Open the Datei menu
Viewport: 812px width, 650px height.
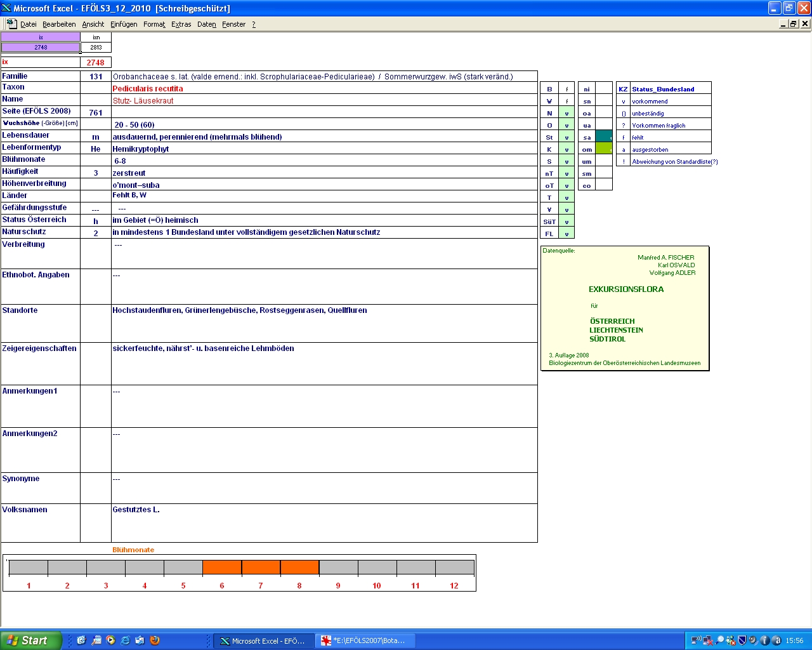point(28,24)
